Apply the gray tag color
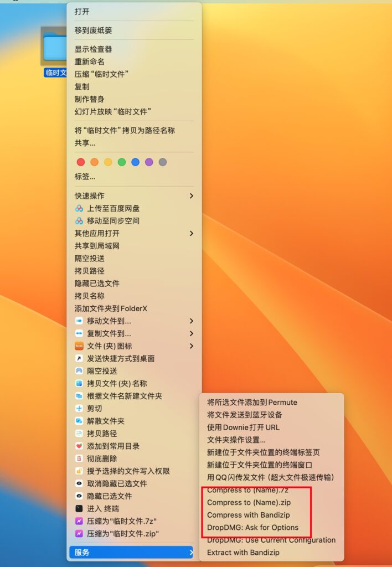The image size is (392, 567). pyautogui.click(x=163, y=162)
